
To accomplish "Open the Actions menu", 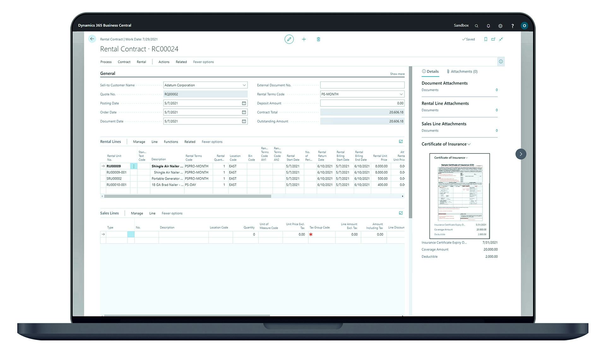I will (163, 62).
